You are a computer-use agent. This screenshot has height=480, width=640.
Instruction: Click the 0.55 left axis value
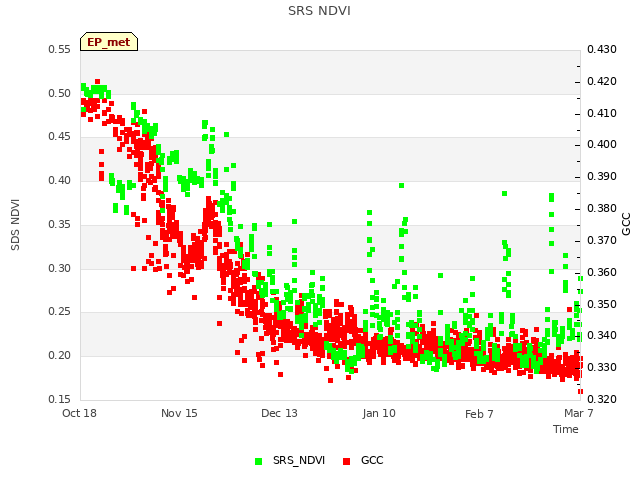click(x=59, y=50)
